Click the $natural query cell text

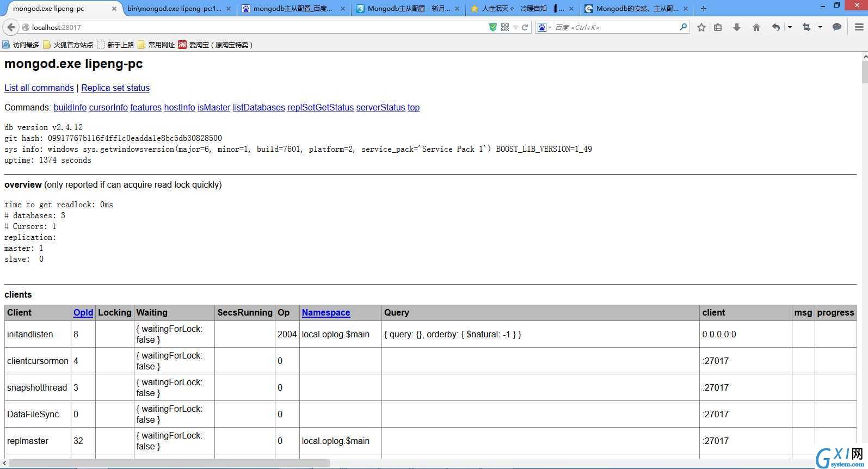coord(453,335)
